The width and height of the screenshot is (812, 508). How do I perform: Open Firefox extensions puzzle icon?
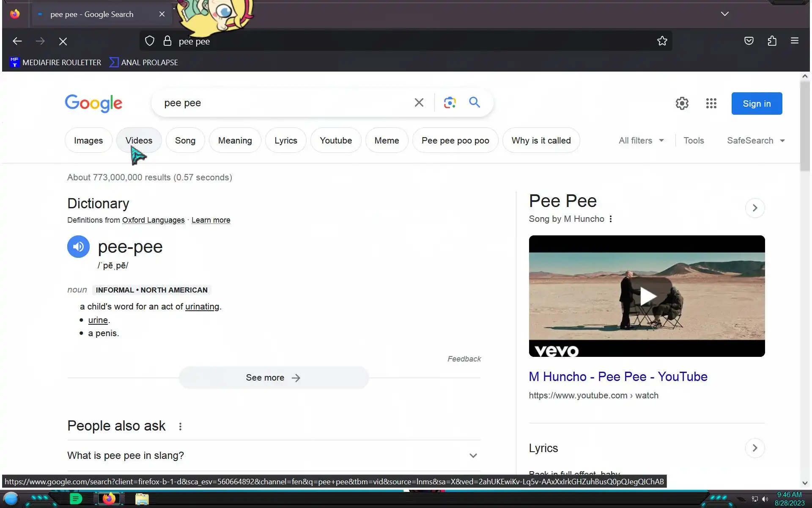coord(772,41)
